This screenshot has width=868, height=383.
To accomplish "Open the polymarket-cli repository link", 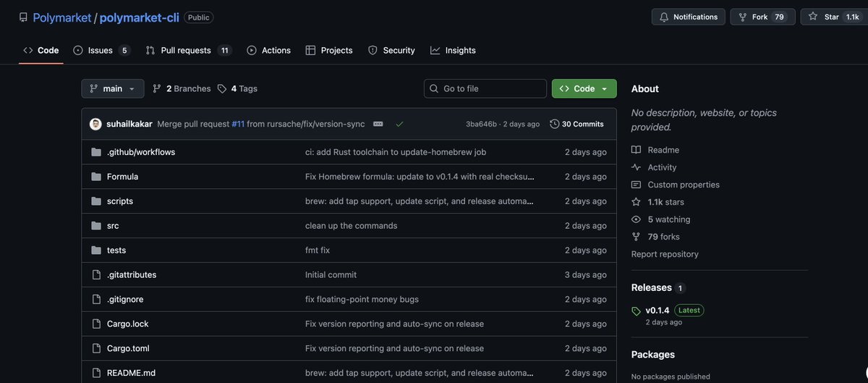I will [140, 17].
